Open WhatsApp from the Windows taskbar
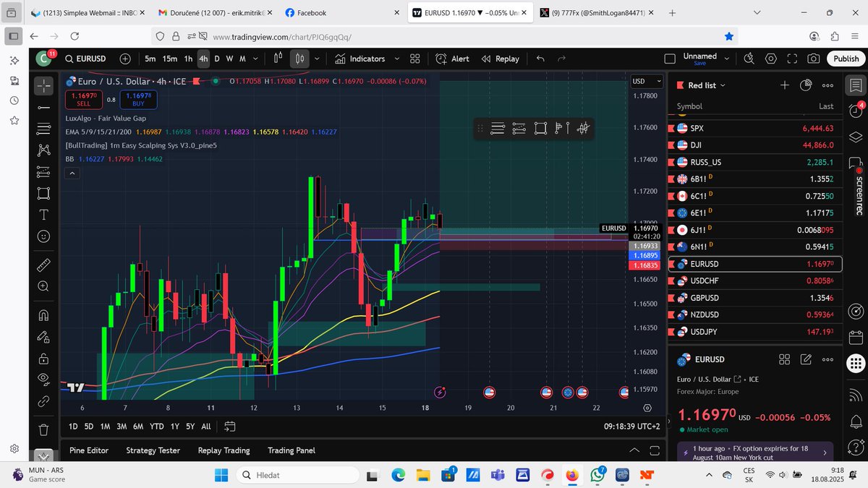Screen dimensions: 868x488 tap(597, 475)
